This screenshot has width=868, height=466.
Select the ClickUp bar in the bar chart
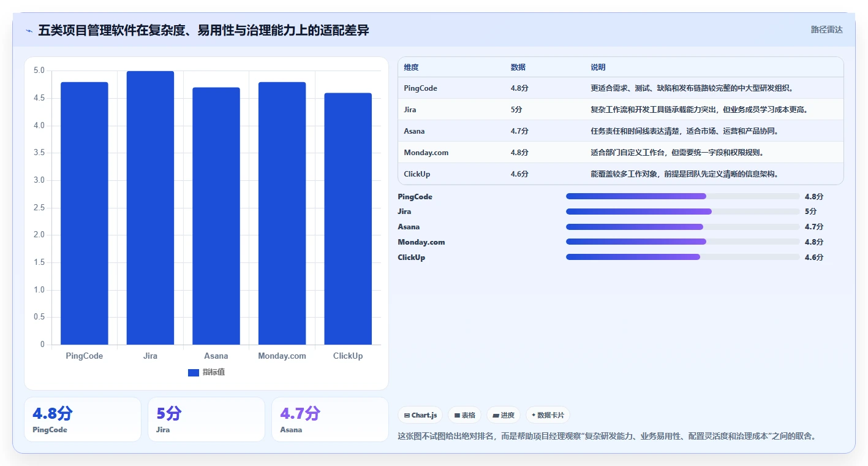[348, 219]
